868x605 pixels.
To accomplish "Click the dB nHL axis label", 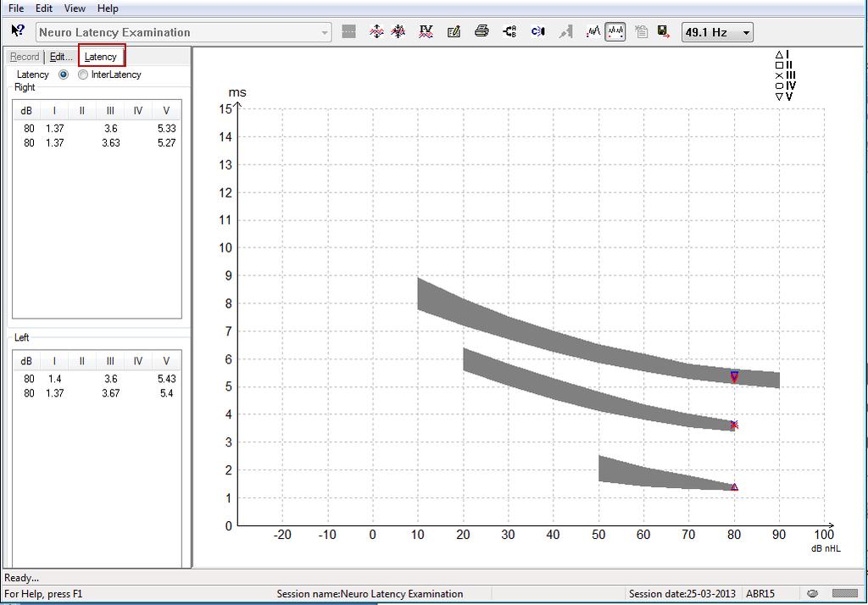I will pos(826,548).
